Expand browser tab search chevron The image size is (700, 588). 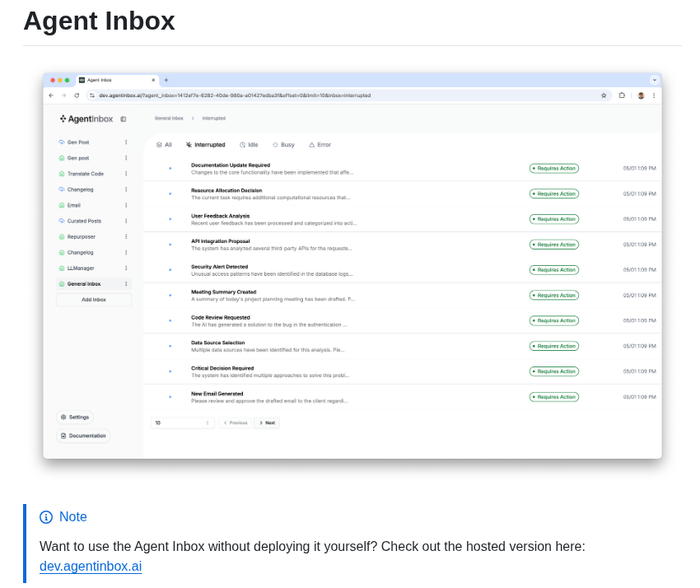tap(655, 81)
